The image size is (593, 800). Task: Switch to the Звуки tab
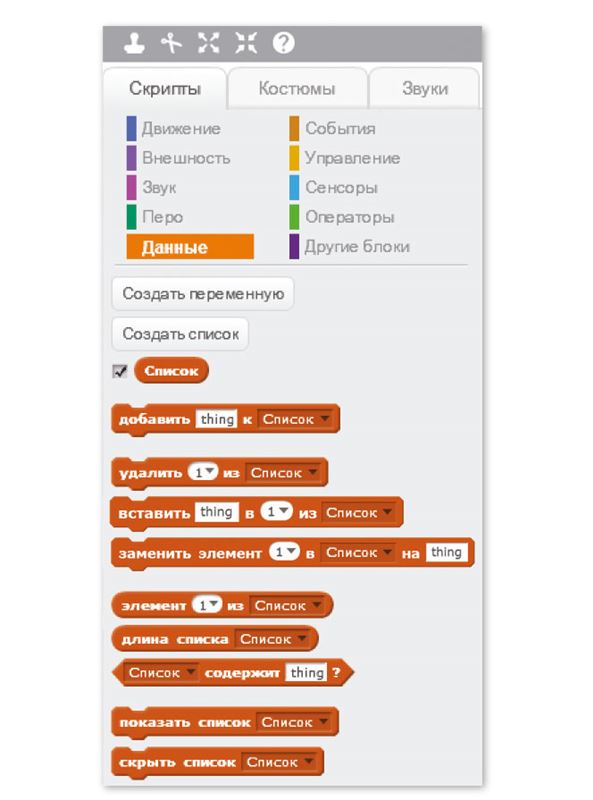[x=425, y=88]
